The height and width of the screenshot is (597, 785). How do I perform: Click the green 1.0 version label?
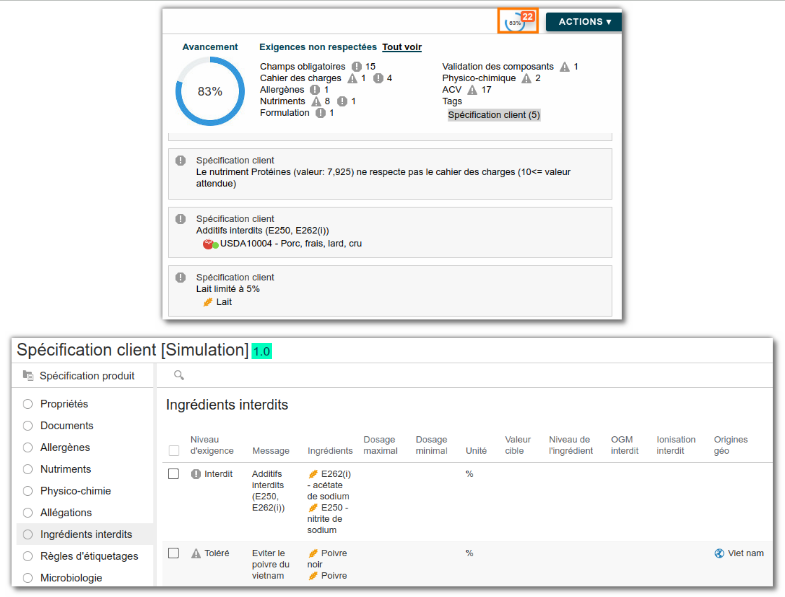tap(261, 351)
